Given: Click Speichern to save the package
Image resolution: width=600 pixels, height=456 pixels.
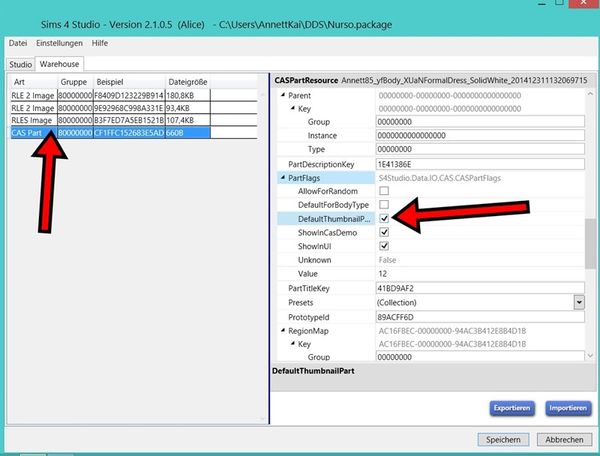Looking at the screenshot, I should coord(505,439).
